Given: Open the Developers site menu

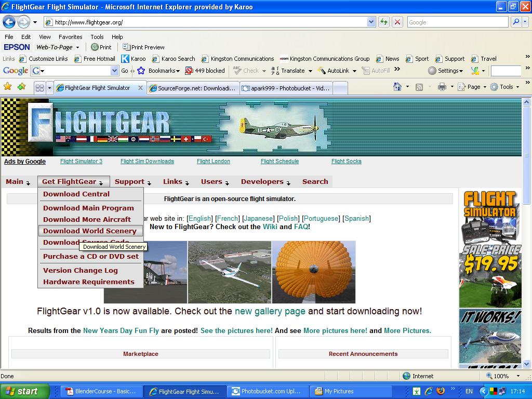Looking at the screenshot, I should pyautogui.click(x=265, y=182).
